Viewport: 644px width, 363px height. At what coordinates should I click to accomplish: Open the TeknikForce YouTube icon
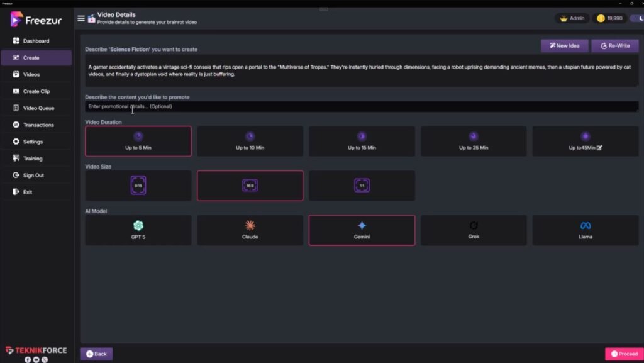pyautogui.click(x=36, y=359)
